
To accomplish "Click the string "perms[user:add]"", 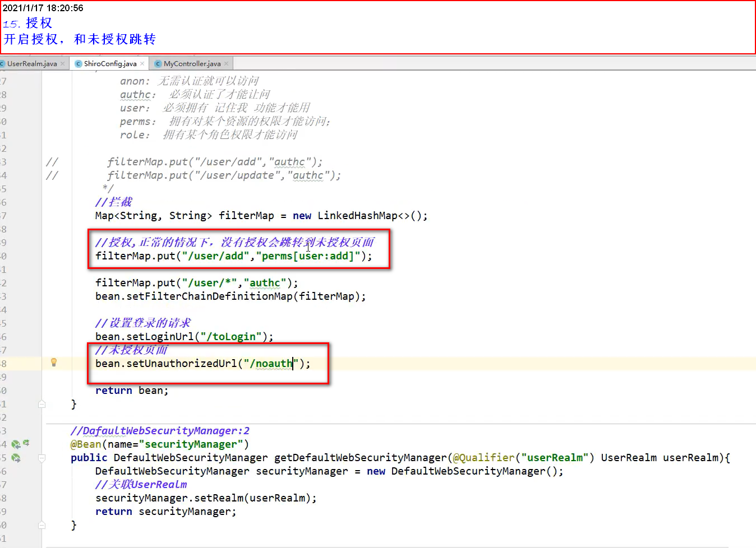I will [x=308, y=256].
